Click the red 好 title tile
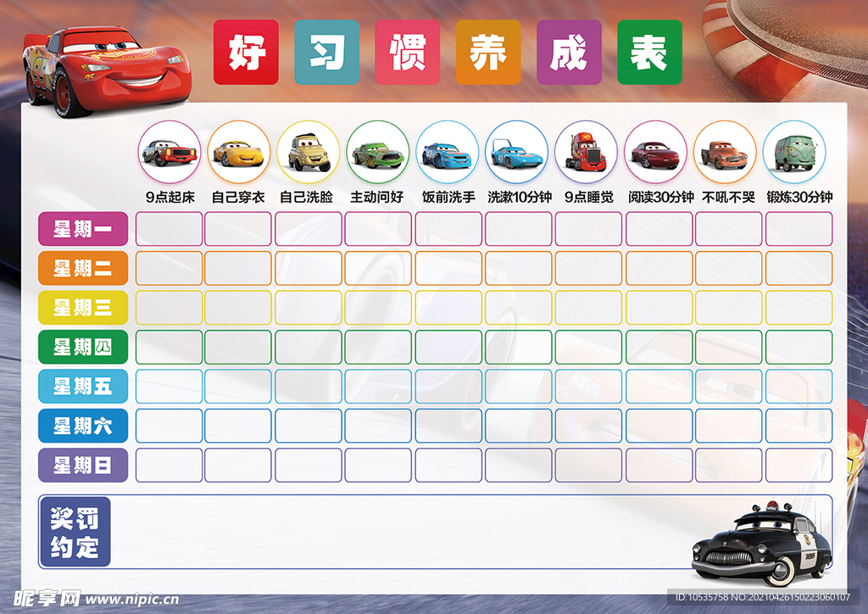 coord(246,53)
